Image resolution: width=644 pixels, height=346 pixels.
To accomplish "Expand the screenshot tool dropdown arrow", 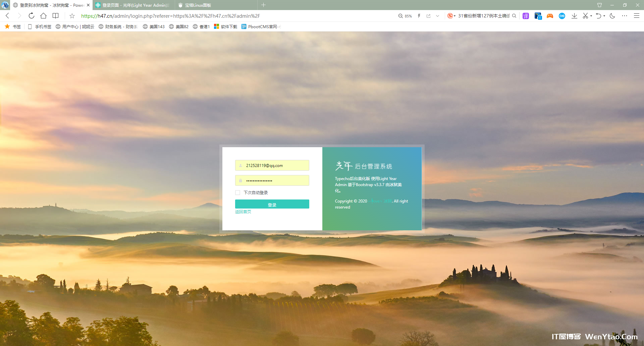I will (591, 16).
